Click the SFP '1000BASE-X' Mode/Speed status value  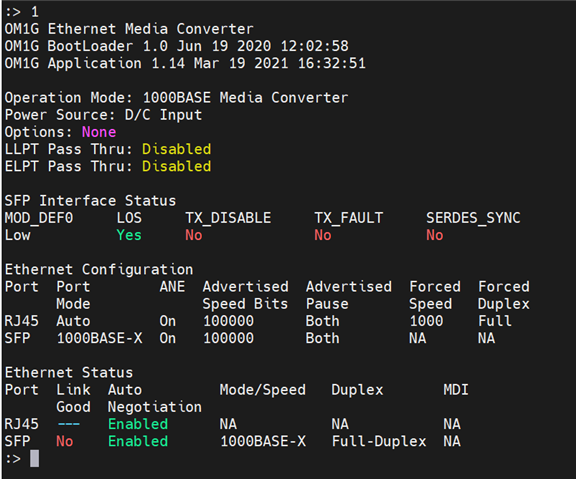point(263,442)
